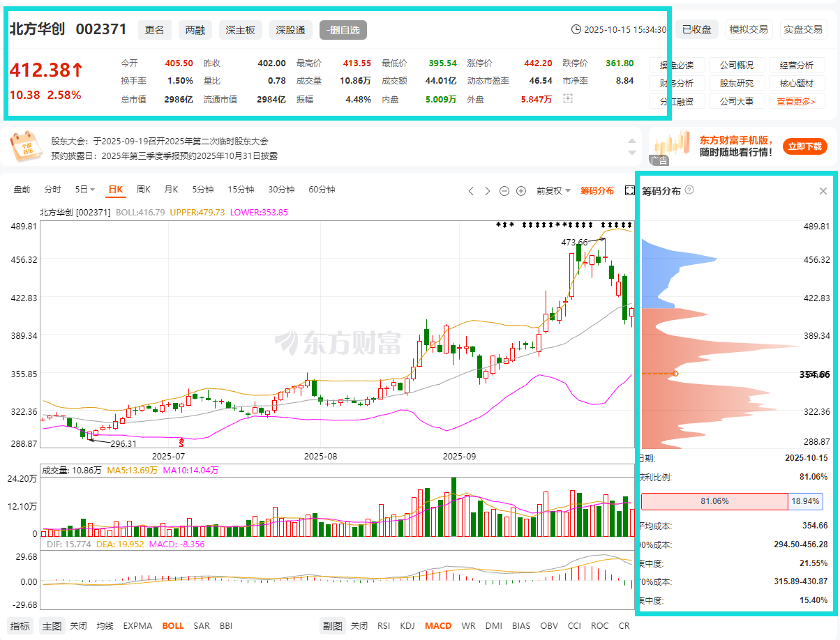Click 立即下载 on the ad banner
The image size is (840, 640).
pyautogui.click(x=805, y=146)
